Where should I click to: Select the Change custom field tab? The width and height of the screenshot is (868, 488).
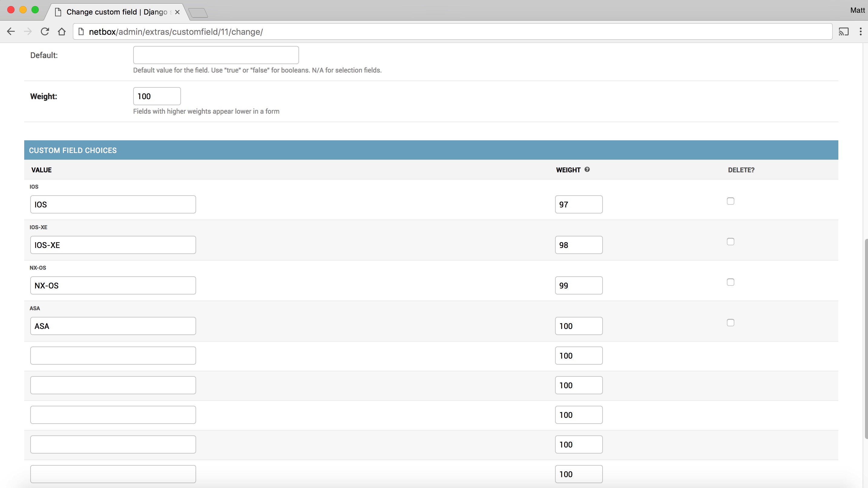116,12
